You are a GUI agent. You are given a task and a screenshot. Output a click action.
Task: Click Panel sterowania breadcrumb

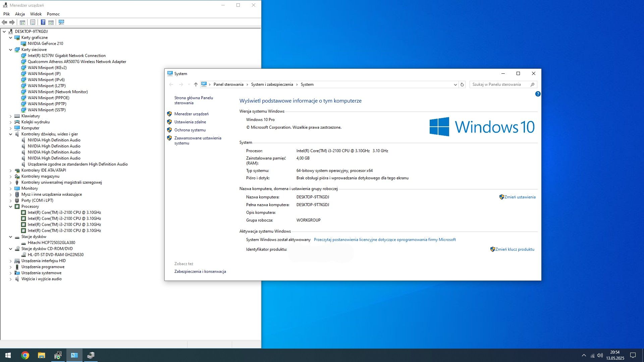pos(228,84)
